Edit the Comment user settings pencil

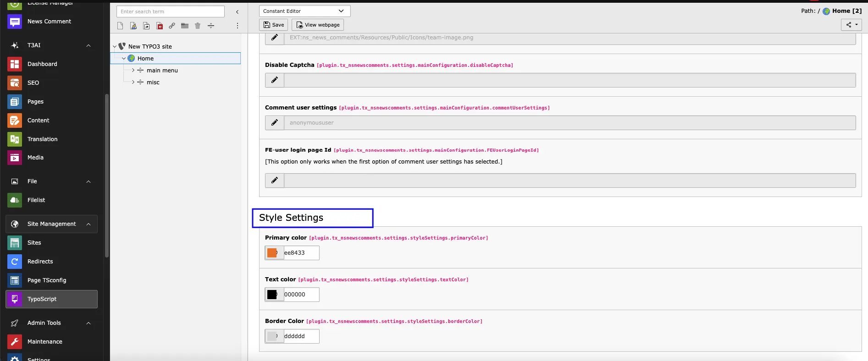coord(275,123)
